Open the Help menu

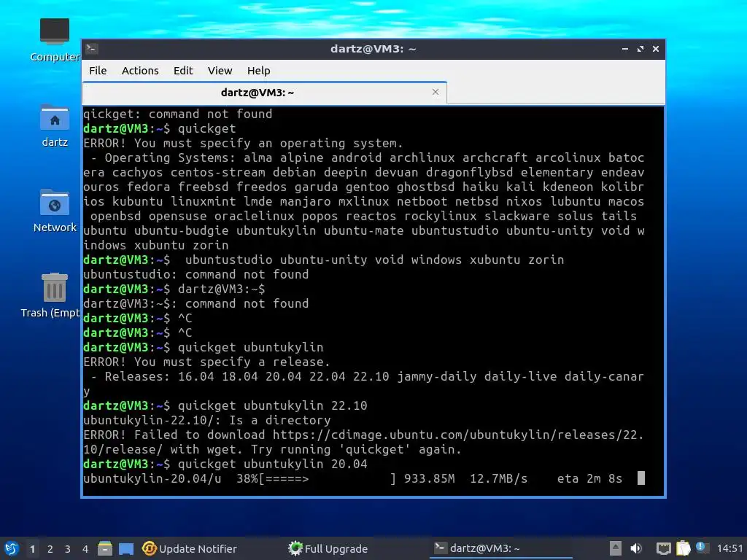[259, 71]
